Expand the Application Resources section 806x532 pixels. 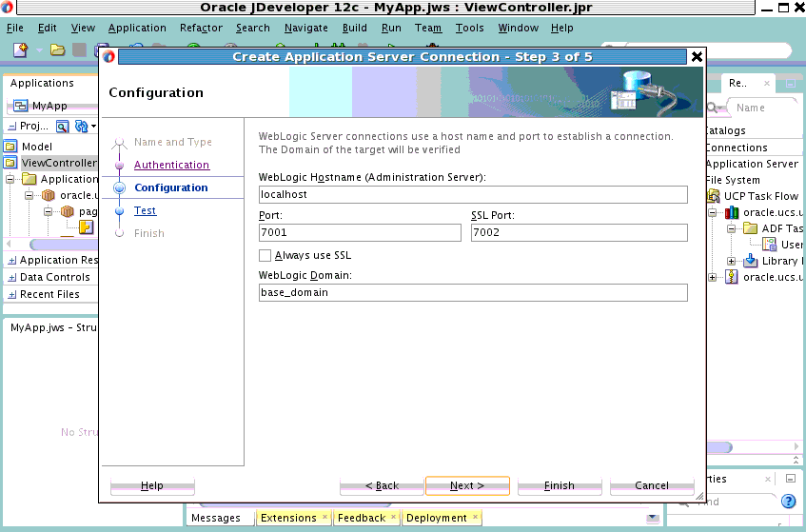[12, 261]
